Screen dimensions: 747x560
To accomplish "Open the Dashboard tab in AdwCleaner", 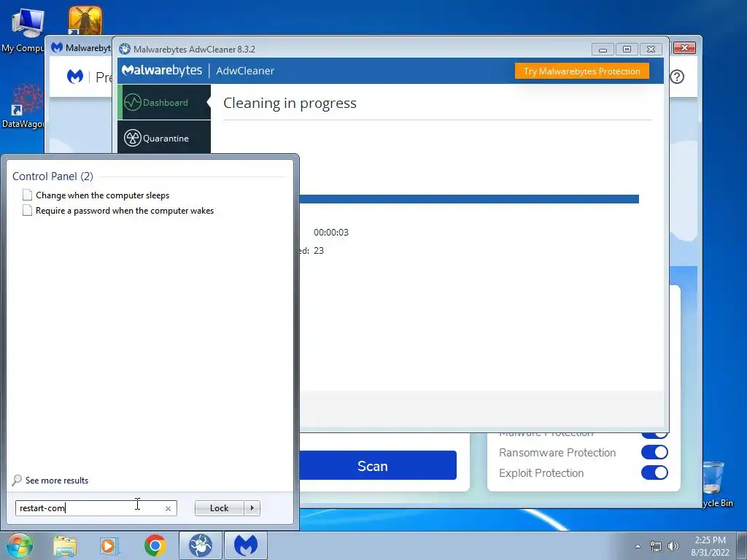I will click(165, 102).
